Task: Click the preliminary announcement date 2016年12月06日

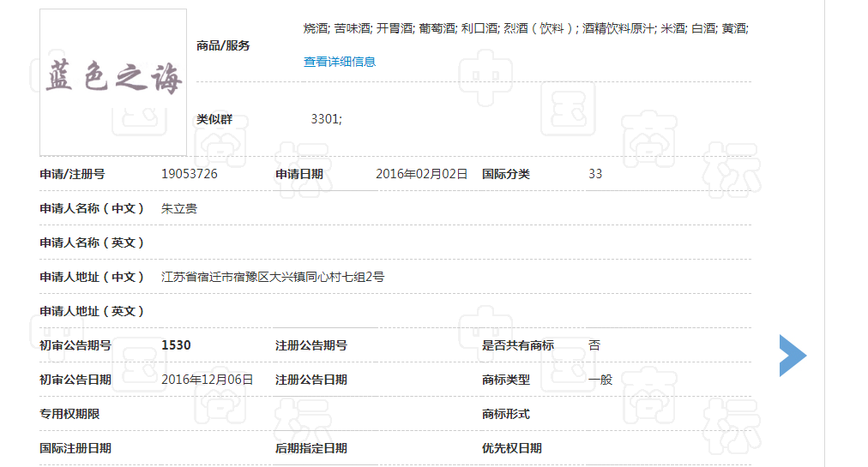Action: click(207, 380)
